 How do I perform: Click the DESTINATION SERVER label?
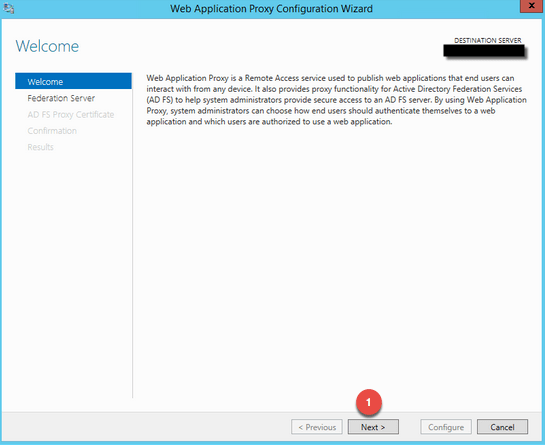[x=488, y=41]
